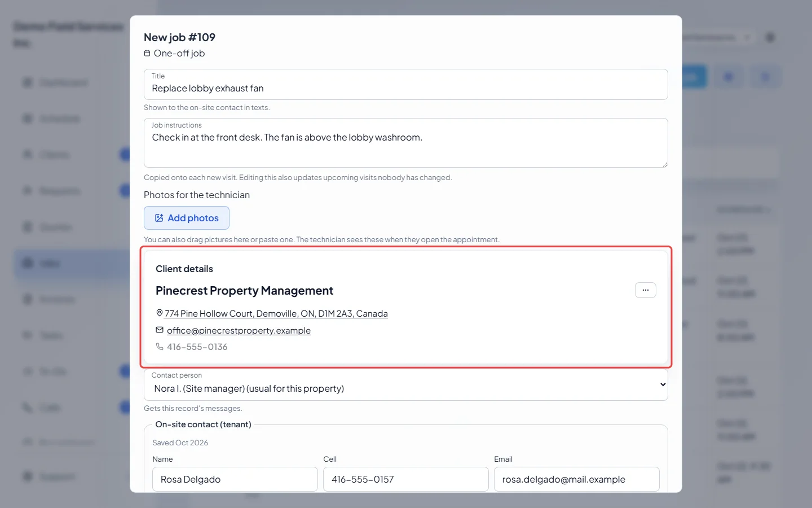The image size is (812, 508).
Task: Click the office@pinecrestproperty.example email link
Action: tap(239, 331)
